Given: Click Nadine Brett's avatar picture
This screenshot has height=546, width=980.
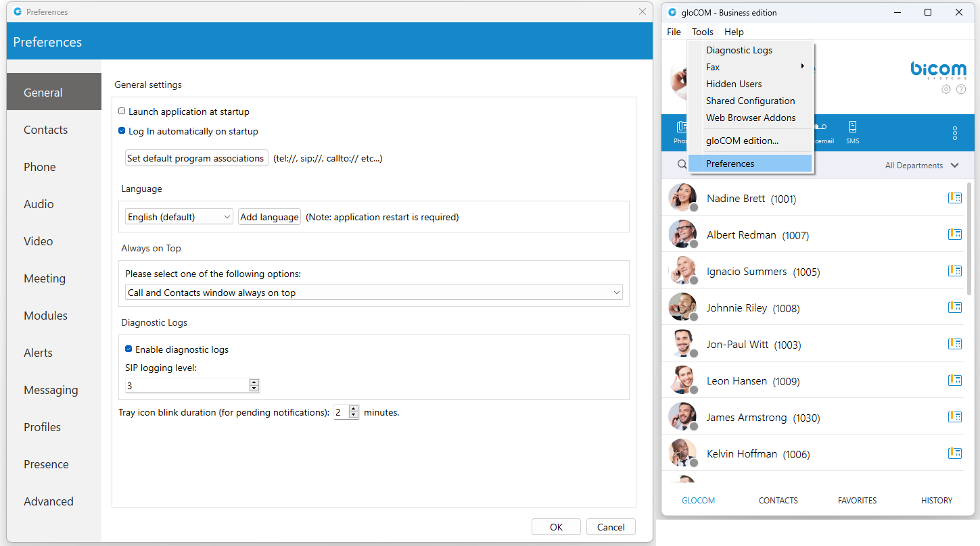Looking at the screenshot, I should click(x=682, y=197).
